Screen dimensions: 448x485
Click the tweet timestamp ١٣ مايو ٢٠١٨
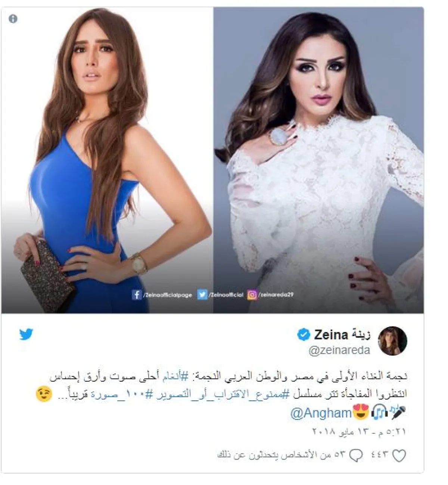(359, 432)
